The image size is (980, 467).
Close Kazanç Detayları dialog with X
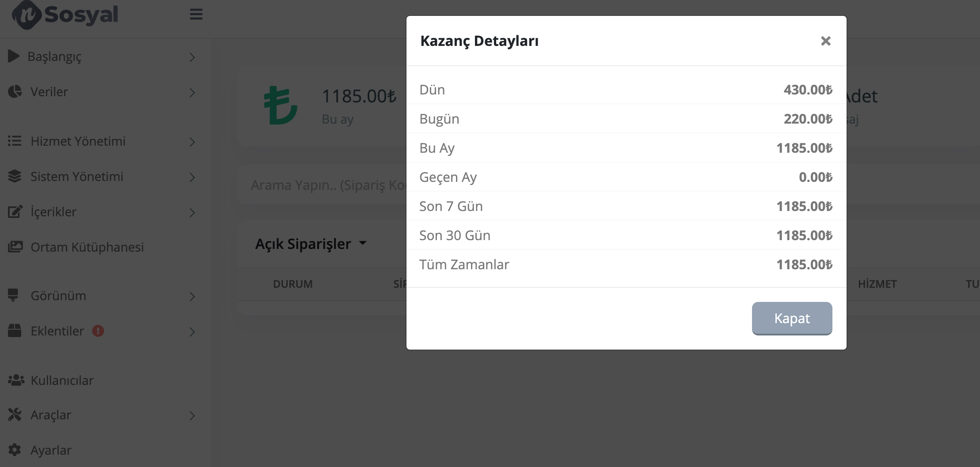point(825,41)
